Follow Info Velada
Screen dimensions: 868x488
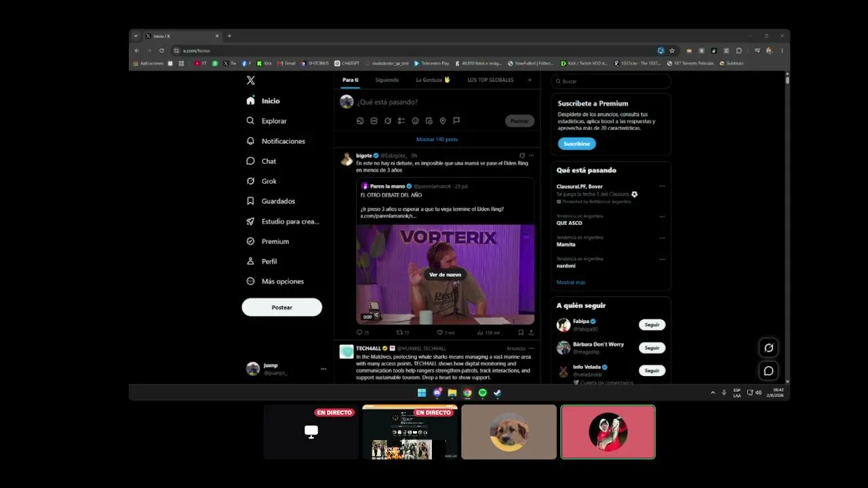[x=652, y=371]
